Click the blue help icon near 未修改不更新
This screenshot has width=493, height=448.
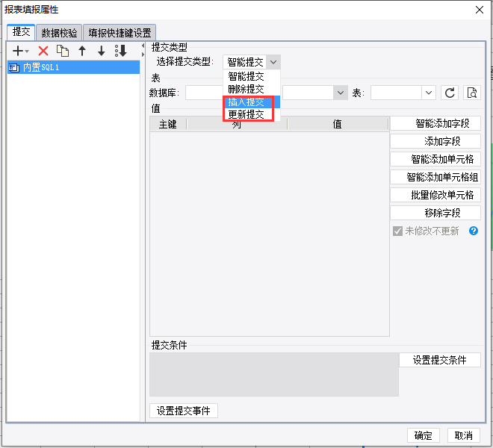point(474,231)
